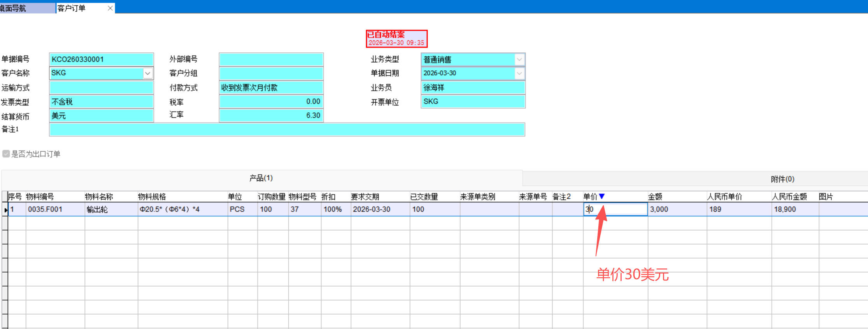Click the 人民币金额 column header
This screenshot has width=868, height=329.
click(789, 197)
